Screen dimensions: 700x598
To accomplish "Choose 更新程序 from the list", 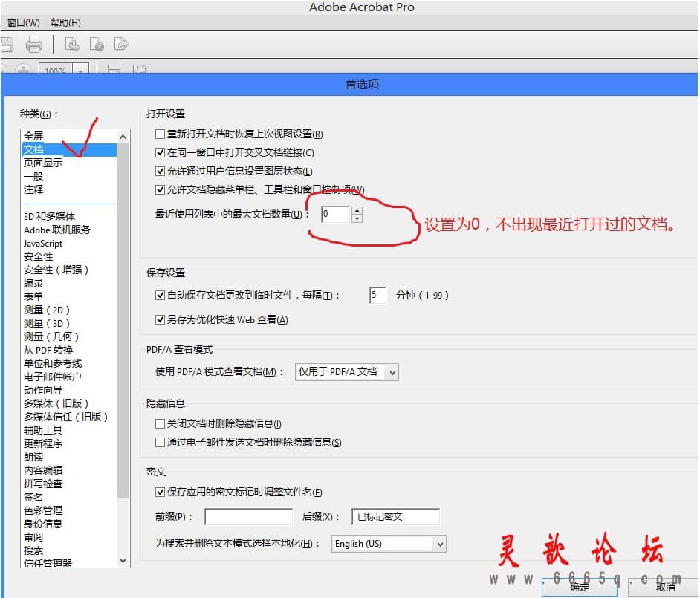I will pyautogui.click(x=43, y=443).
